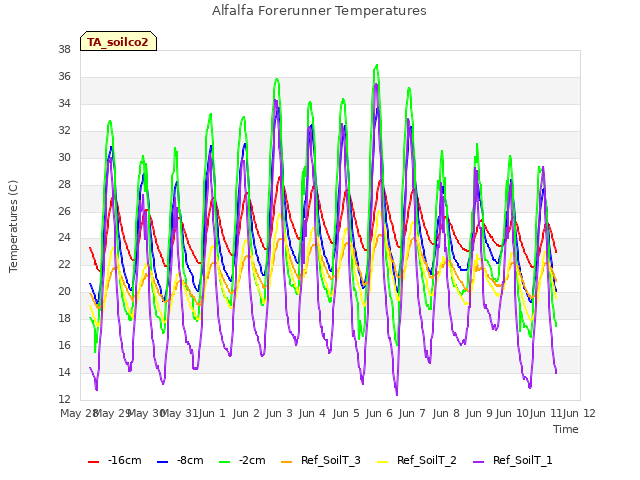The width and height of the screenshot is (640, 480).
Task: Click the blue -8cm legend swatch
Action: [162, 462]
